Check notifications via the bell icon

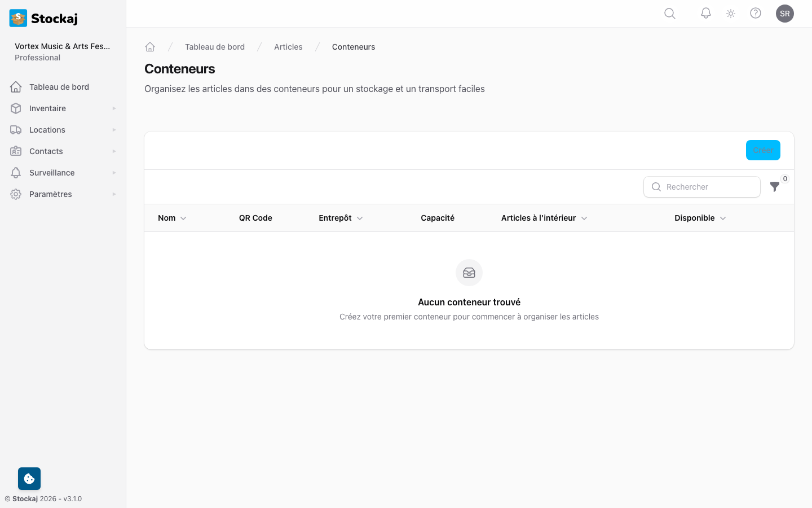click(705, 13)
